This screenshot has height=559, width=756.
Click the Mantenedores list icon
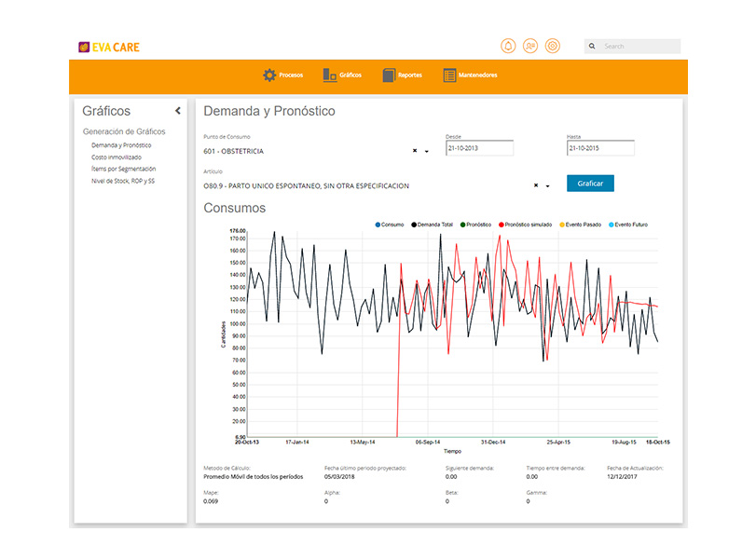tap(449, 75)
